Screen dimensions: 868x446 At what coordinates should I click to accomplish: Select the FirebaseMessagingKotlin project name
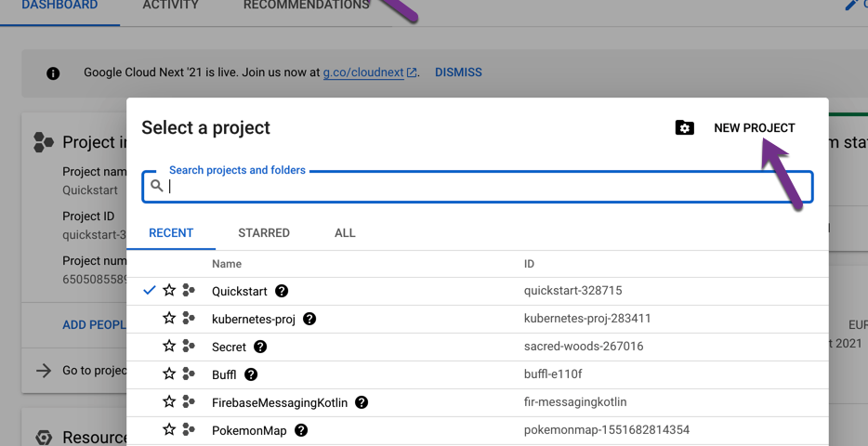point(280,403)
